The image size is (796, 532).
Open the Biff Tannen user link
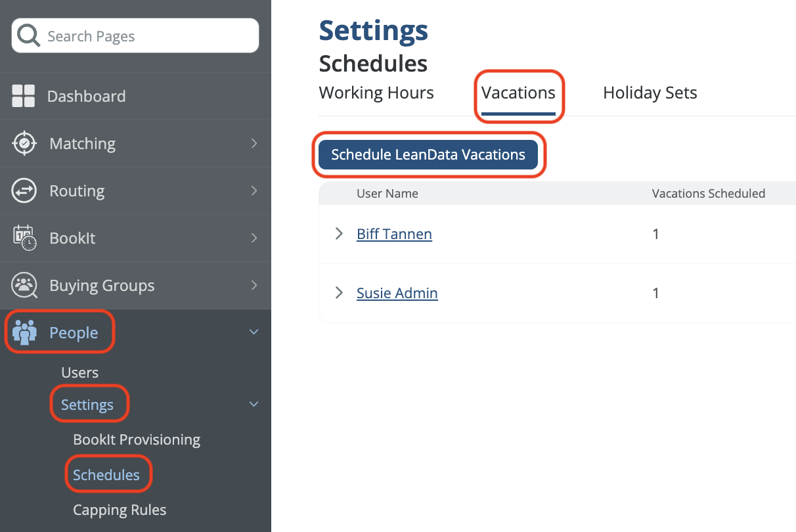(x=394, y=234)
